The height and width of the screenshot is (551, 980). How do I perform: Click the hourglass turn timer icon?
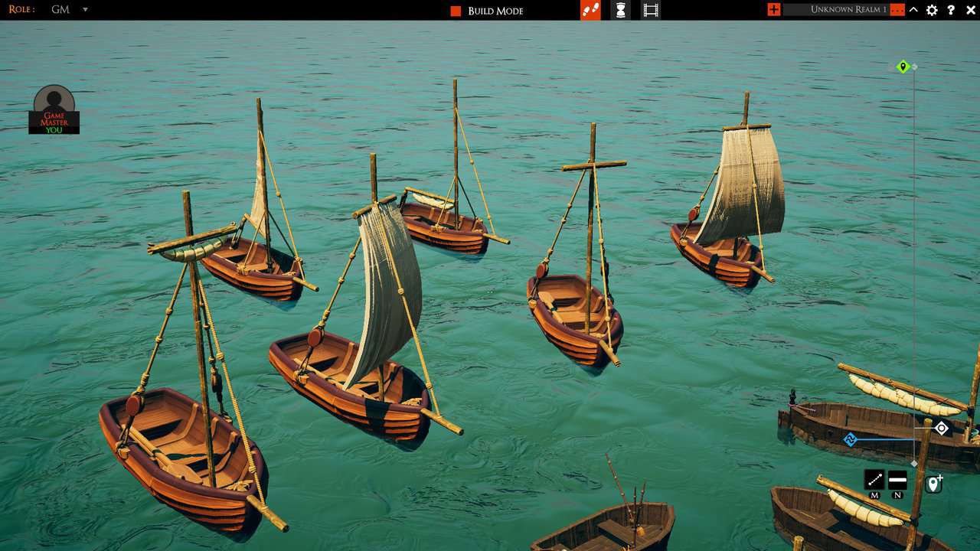pyautogui.click(x=619, y=9)
